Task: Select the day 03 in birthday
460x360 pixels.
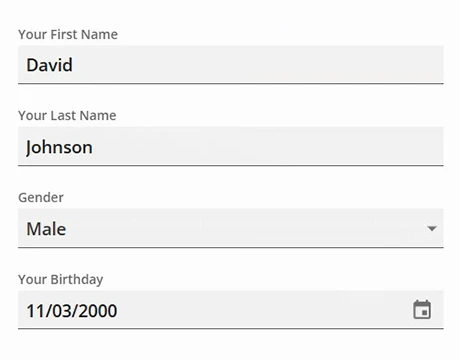Action: [63, 311]
